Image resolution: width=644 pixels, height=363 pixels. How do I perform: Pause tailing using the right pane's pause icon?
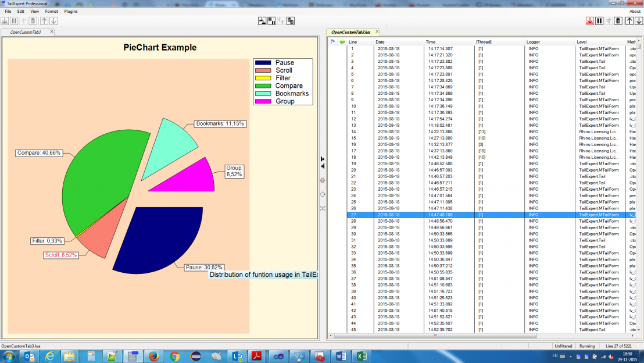pos(599,21)
